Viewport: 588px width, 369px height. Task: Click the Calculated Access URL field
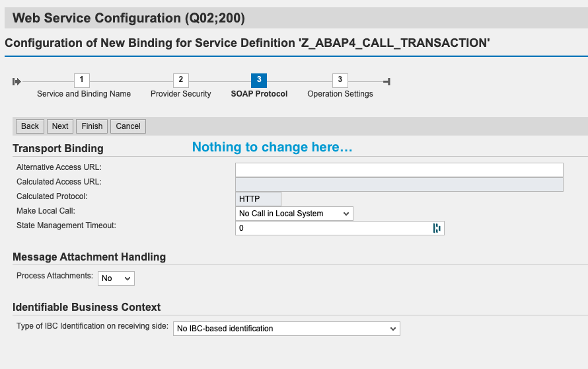click(x=399, y=184)
